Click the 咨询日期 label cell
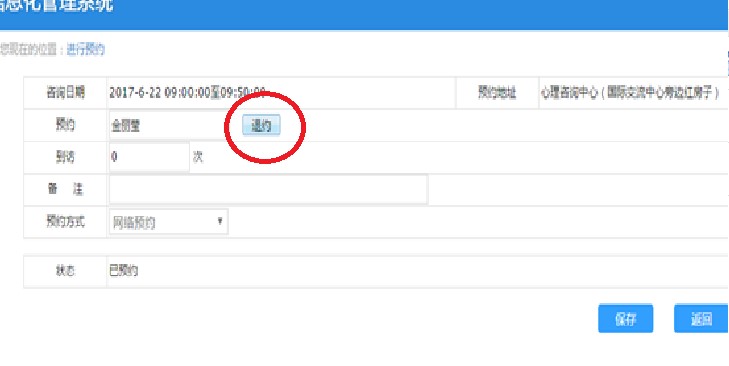Image resolution: width=729 pixels, height=366 pixels. tap(66, 93)
